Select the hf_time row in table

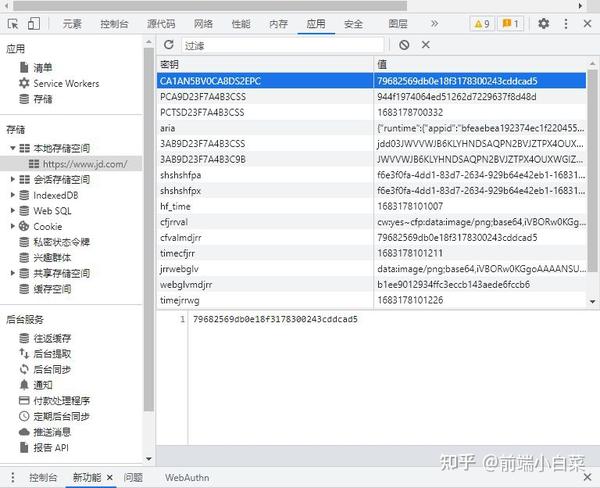pos(371,206)
